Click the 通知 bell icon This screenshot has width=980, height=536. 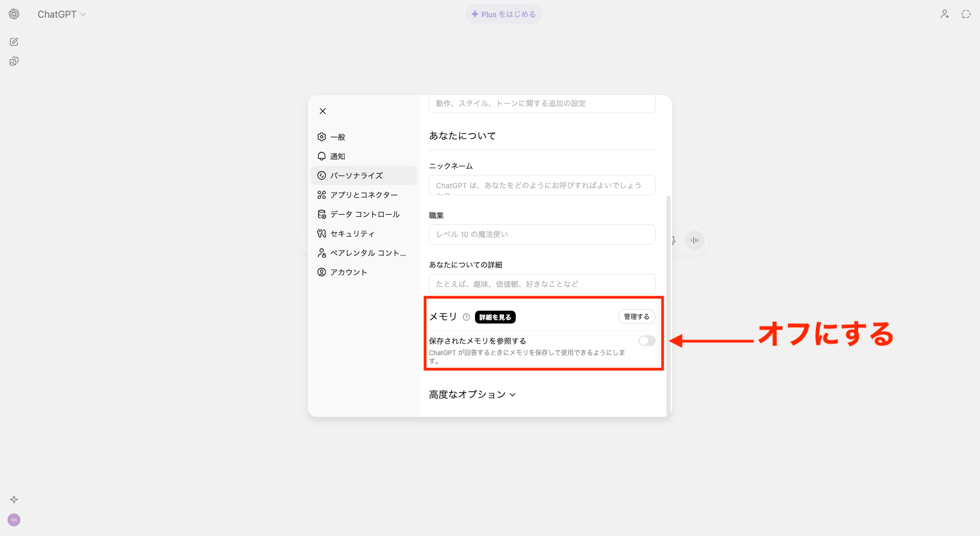321,156
